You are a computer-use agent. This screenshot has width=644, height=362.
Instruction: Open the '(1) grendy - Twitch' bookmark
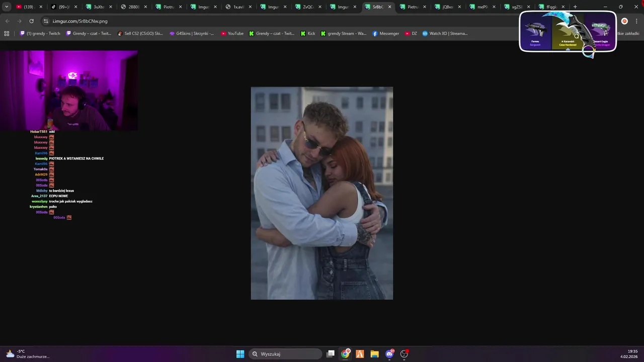40,34
